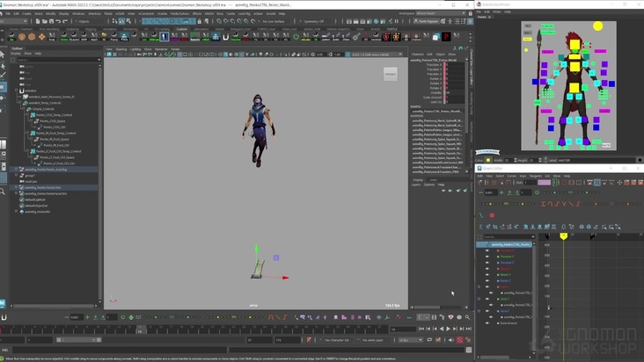
Task: Click the yellow Color swatch in picker toolbar
Action: 488,160
